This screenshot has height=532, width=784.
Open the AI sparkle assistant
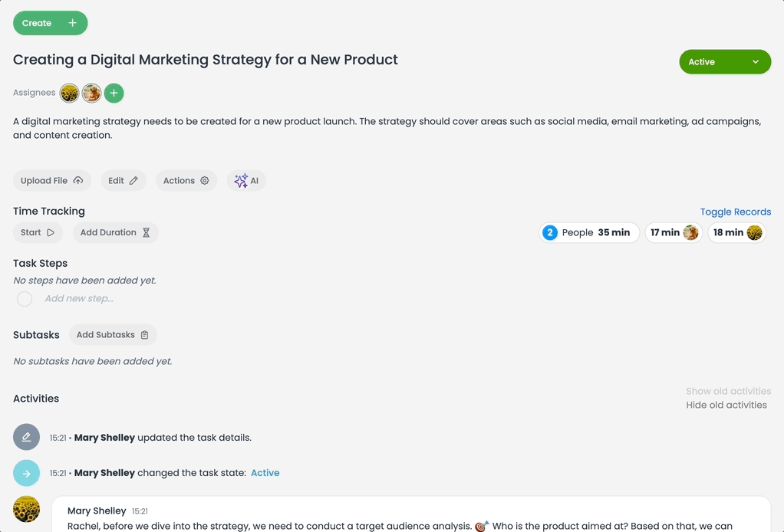point(246,181)
